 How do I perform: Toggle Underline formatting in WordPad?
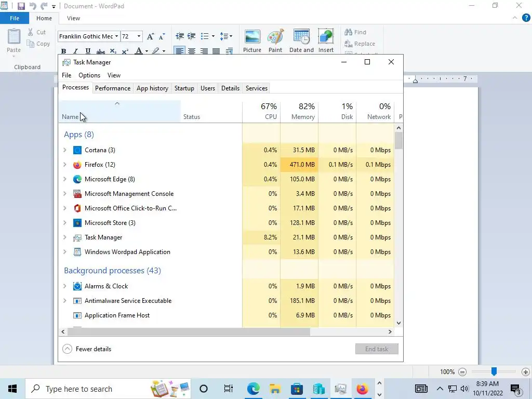point(88,51)
